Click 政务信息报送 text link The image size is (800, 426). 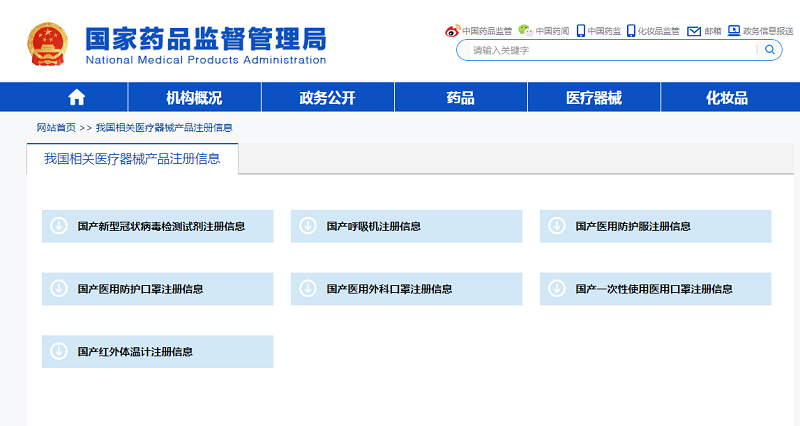[768, 31]
